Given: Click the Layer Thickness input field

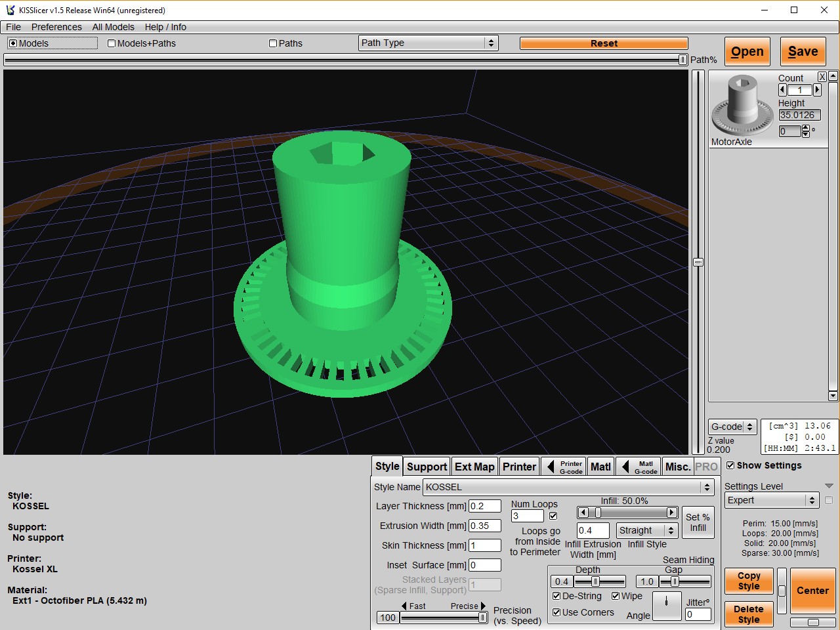Looking at the screenshot, I should click(x=484, y=506).
